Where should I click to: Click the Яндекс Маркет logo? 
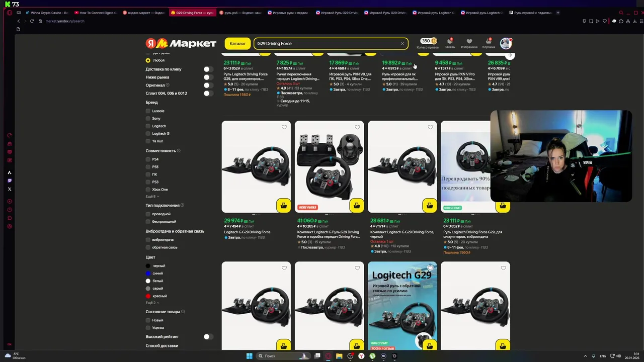[181, 44]
